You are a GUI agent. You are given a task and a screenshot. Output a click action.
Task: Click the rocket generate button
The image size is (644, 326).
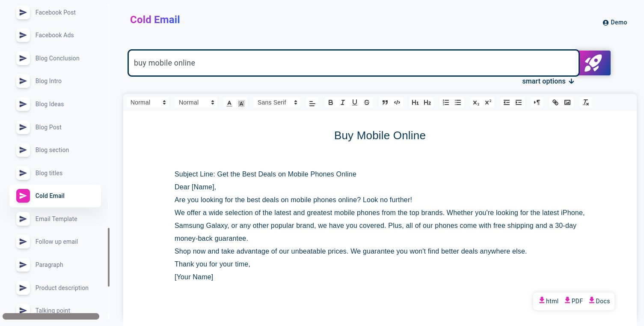[x=595, y=63]
